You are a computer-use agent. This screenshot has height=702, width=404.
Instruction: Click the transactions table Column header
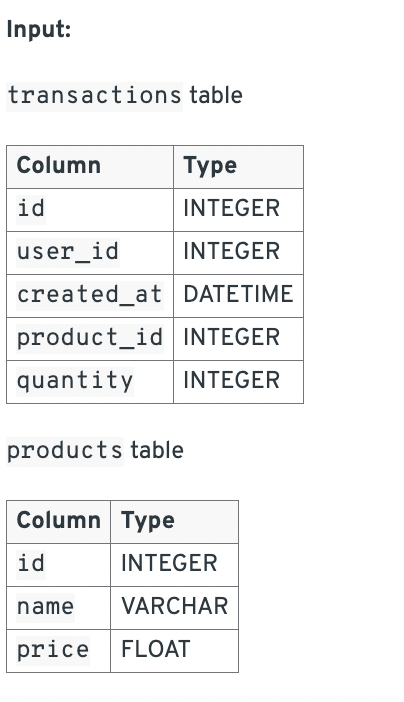pos(59,166)
